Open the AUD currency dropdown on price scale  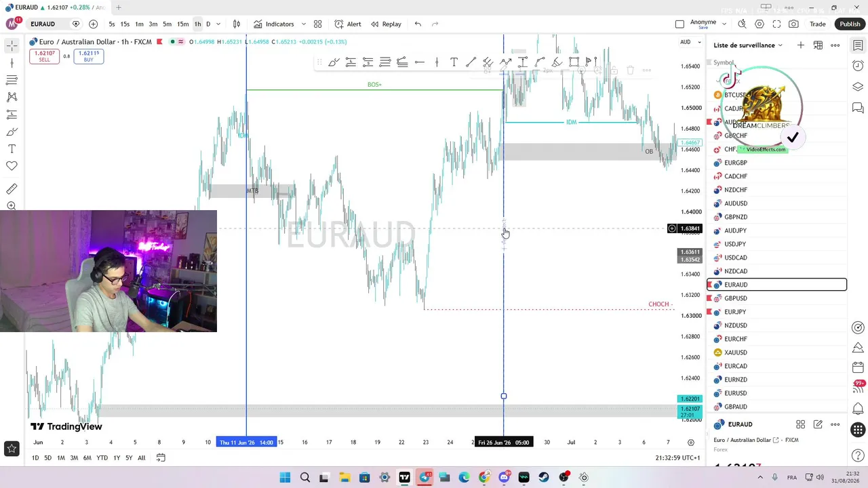click(689, 42)
